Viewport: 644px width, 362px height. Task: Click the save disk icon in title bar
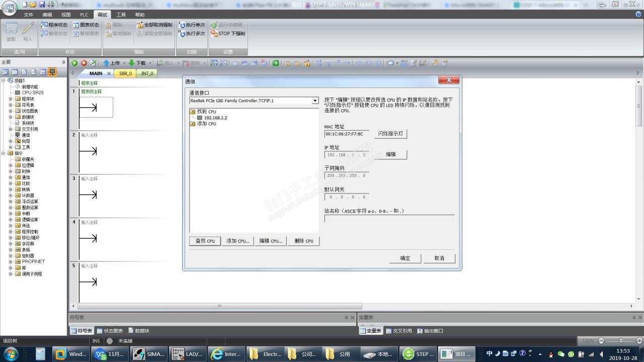[x=42, y=4]
